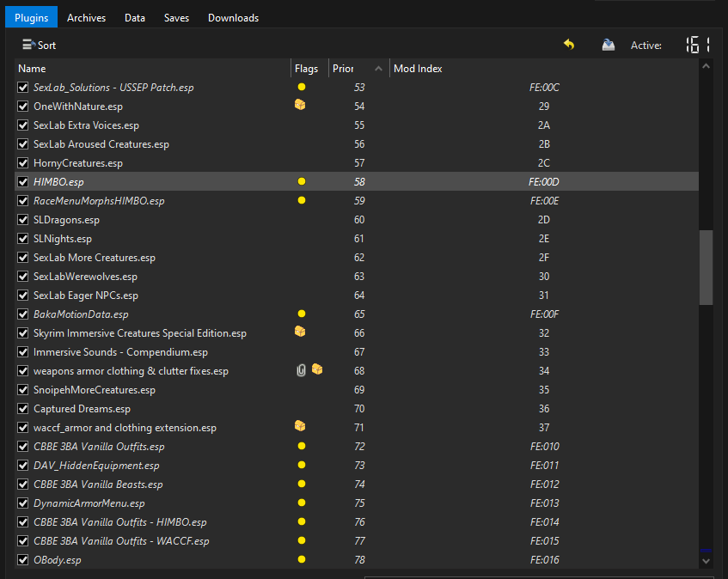The width and height of the screenshot is (728, 579).
Task: Uncheck the HIMBO.esp plugin checkbox
Action: 22,181
